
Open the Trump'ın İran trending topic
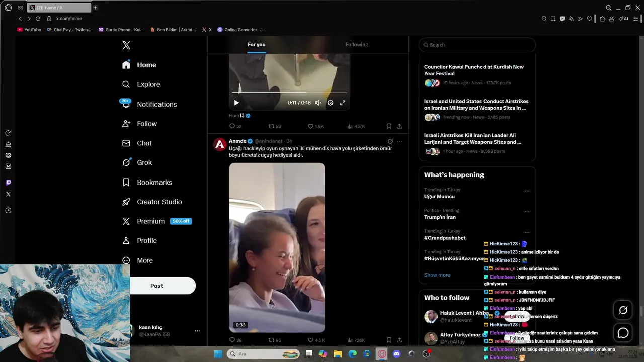point(440,217)
